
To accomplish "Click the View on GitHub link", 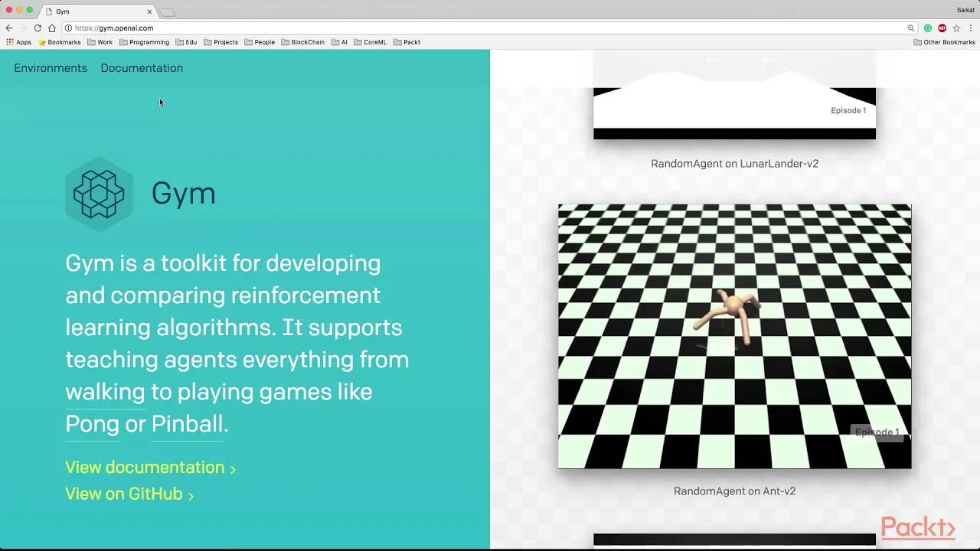I will pyautogui.click(x=129, y=494).
